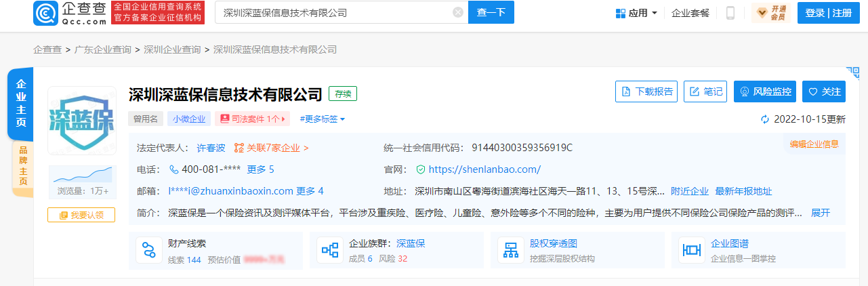The image size is (868, 286).
Task: Click the 风险监控 button
Action: [x=765, y=91]
